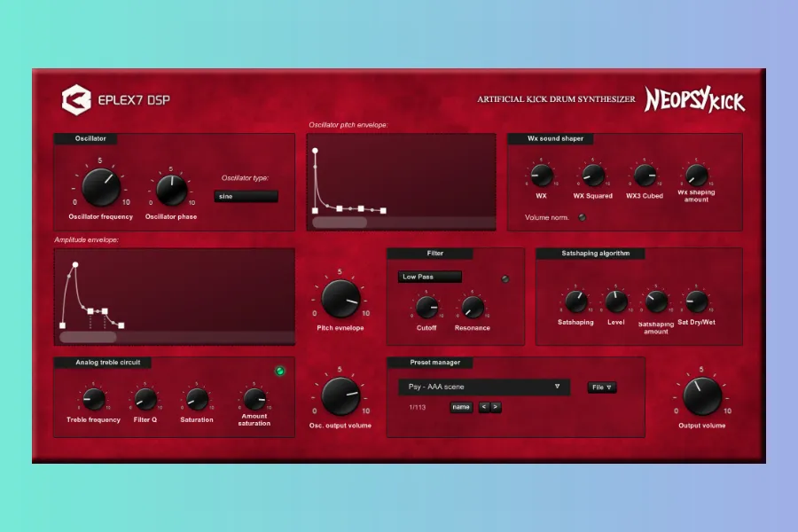Go to the next preset arrow

coord(496,407)
